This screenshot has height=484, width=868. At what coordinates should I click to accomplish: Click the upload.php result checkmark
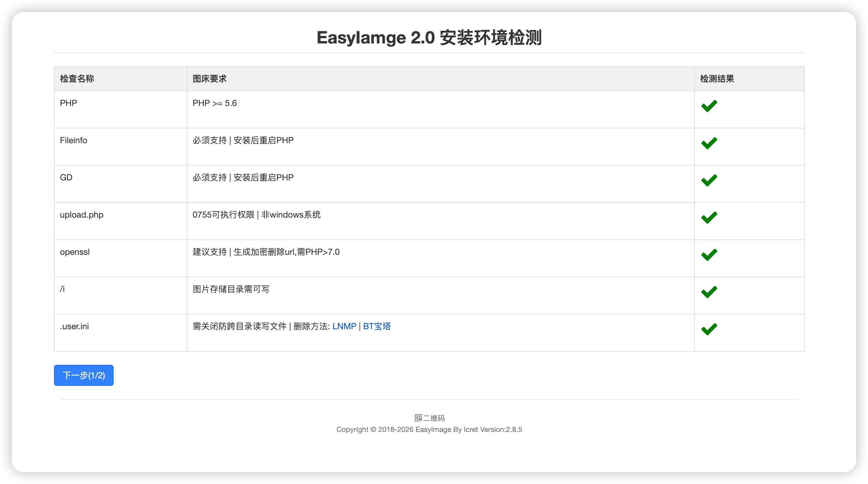pyautogui.click(x=709, y=218)
